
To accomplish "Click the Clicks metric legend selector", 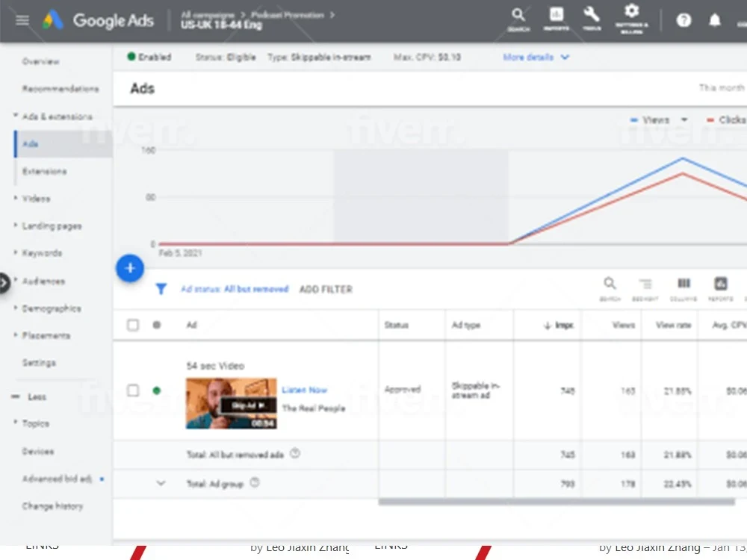I will pos(726,120).
